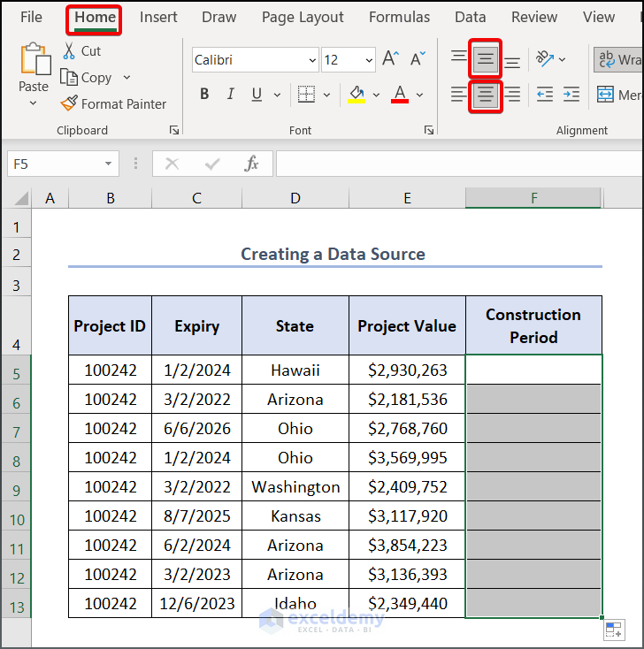Increase font size with the larger A

pyautogui.click(x=390, y=58)
